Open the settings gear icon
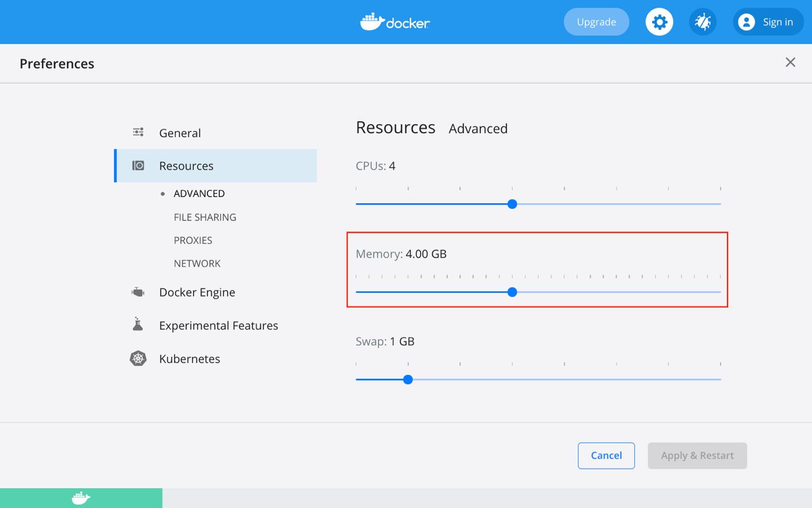This screenshot has width=812, height=508. point(660,22)
